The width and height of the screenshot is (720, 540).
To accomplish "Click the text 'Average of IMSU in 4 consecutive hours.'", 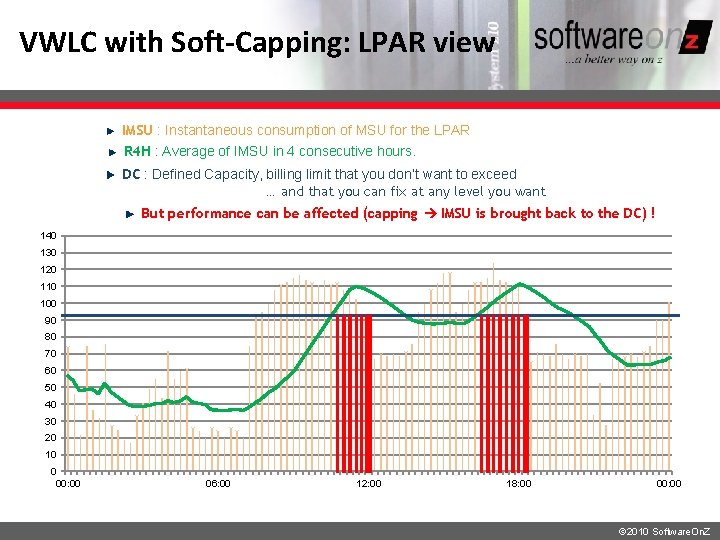I will [288, 151].
